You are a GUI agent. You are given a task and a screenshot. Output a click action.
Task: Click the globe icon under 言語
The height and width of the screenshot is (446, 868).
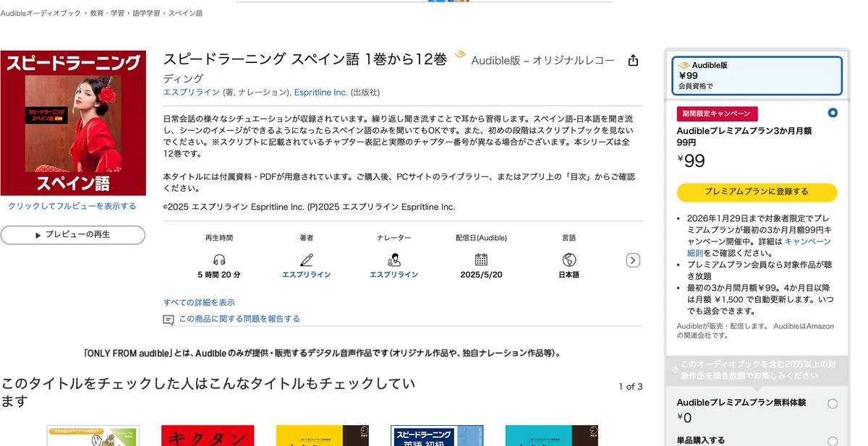pyautogui.click(x=569, y=260)
